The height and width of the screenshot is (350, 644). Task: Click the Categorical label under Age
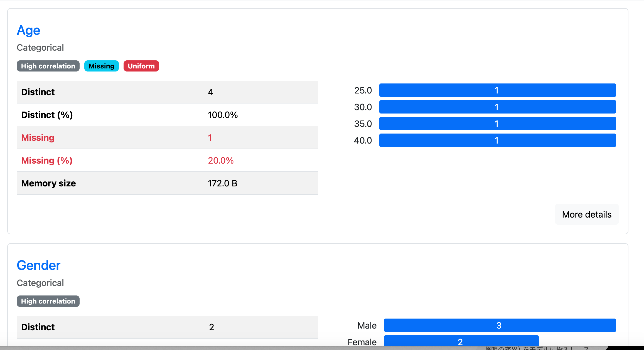point(40,48)
